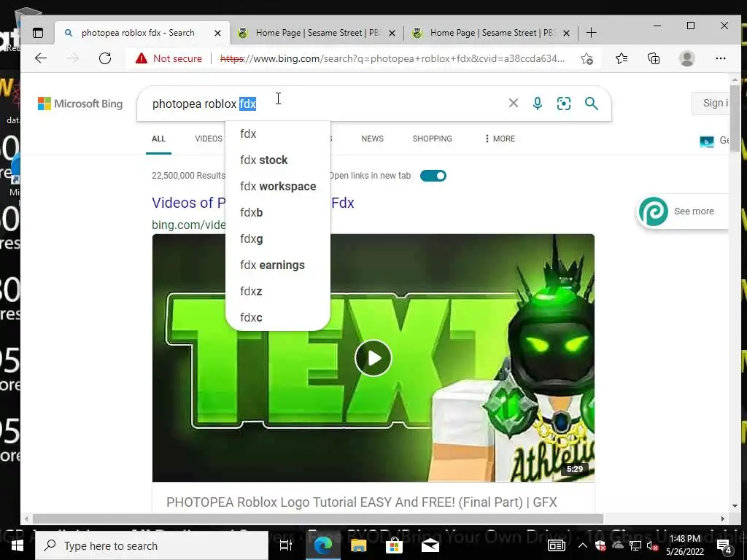This screenshot has width=747, height=560.
Task: Click the browser address bar URL
Action: (x=392, y=58)
